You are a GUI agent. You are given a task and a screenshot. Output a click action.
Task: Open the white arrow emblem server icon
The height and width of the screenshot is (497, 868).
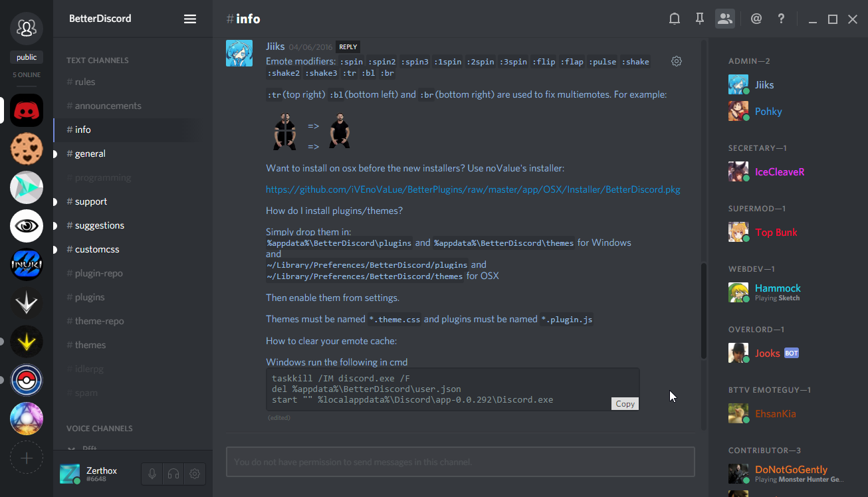tap(27, 303)
